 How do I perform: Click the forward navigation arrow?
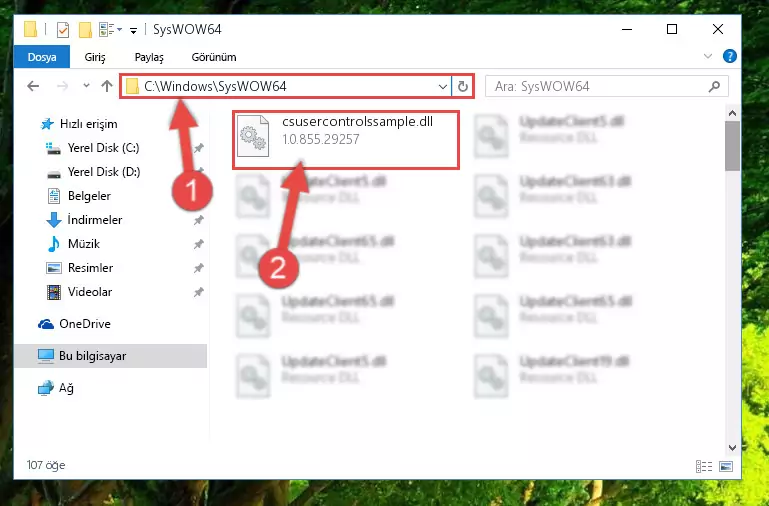[62, 86]
